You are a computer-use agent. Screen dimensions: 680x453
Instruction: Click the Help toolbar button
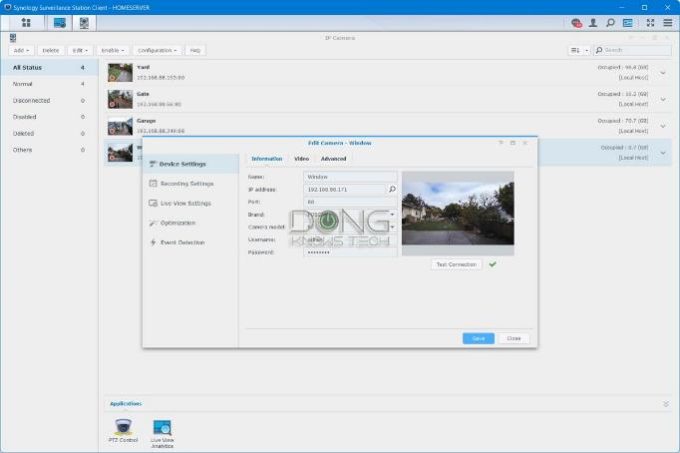point(195,50)
